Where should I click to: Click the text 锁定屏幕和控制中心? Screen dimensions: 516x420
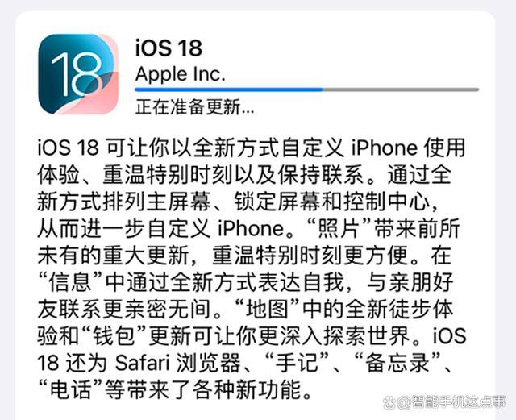[332, 202]
